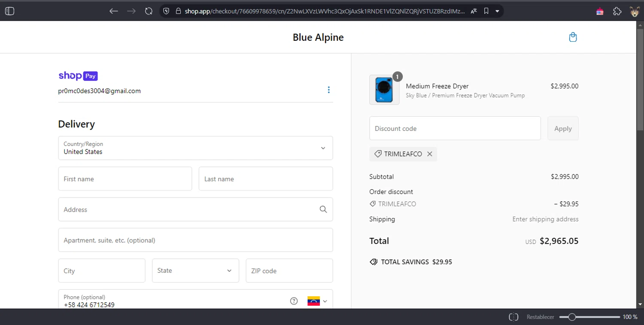Click the 100 % zoom percentage
The height and width of the screenshot is (325, 644).
tap(630, 317)
